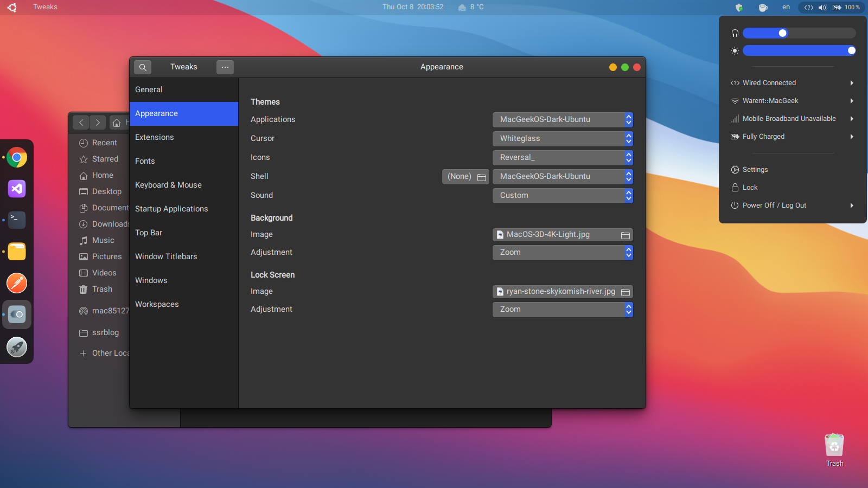Click the headphones volume icon
Viewport: 868px width, 488px height.
(735, 33)
